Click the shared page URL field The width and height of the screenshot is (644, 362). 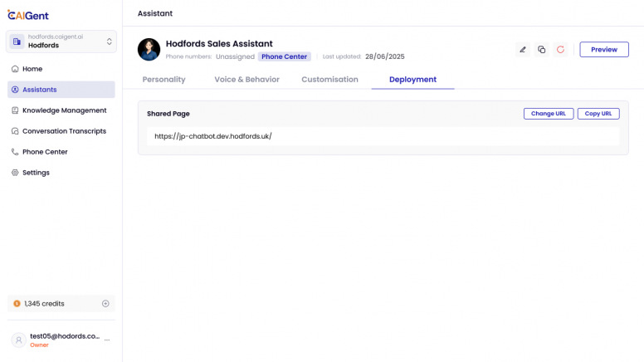click(x=383, y=136)
